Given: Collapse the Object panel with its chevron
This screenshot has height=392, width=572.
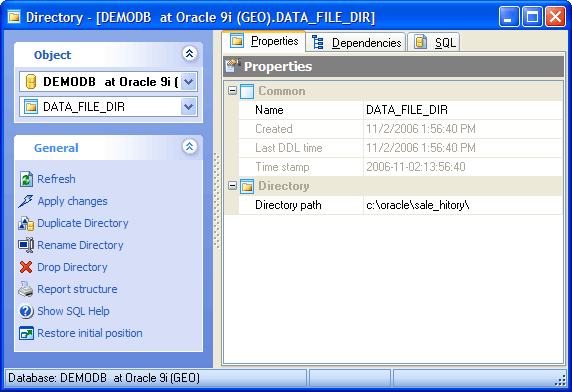Looking at the screenshot, I should pyautogui.click(x=189, y=54).
